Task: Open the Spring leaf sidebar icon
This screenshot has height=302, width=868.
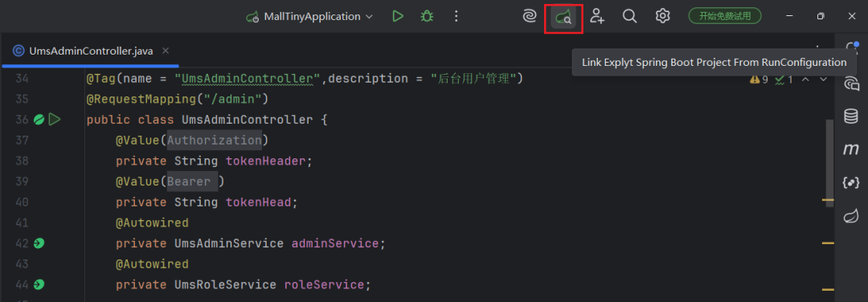Action: (851, 216)
